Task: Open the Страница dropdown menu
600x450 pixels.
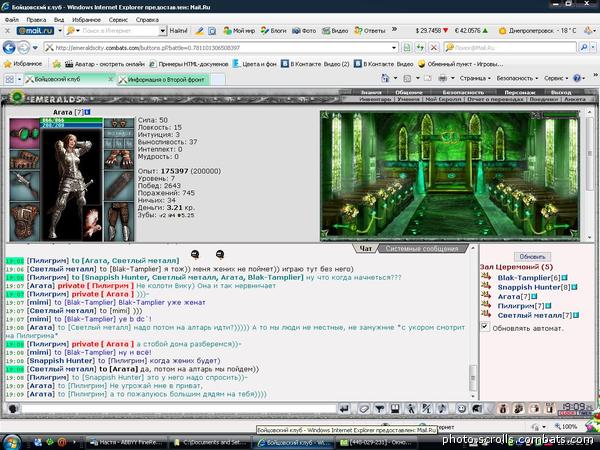Action: tap(475, 78)
